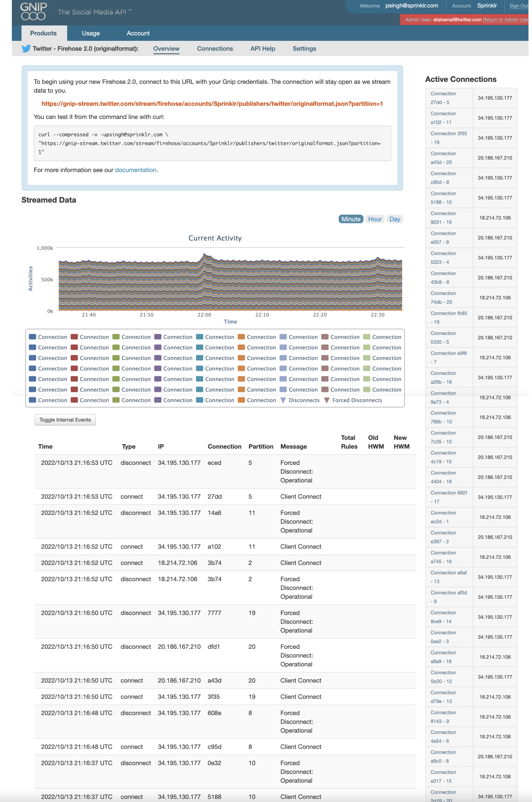Click the New HWM column header
532x802 pixels.
point(402,442)
